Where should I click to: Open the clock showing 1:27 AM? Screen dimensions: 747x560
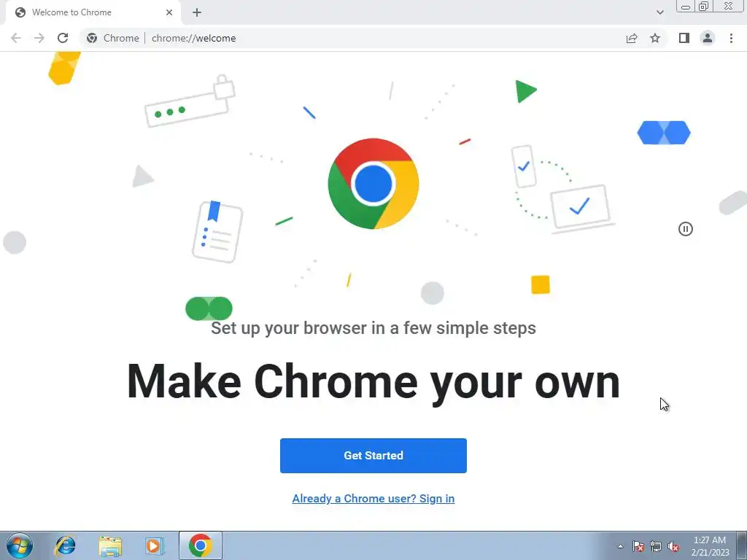[710, 546]
